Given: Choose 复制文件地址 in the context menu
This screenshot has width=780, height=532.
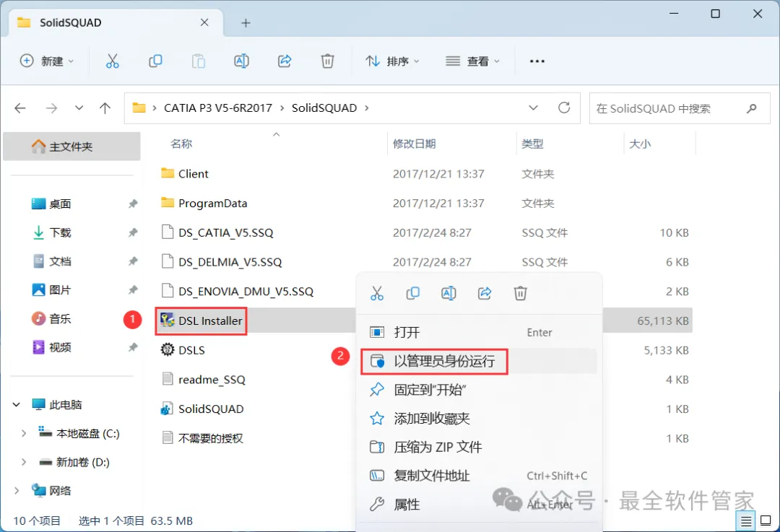Looking at the screenshot, I should [x=479, y=476].
